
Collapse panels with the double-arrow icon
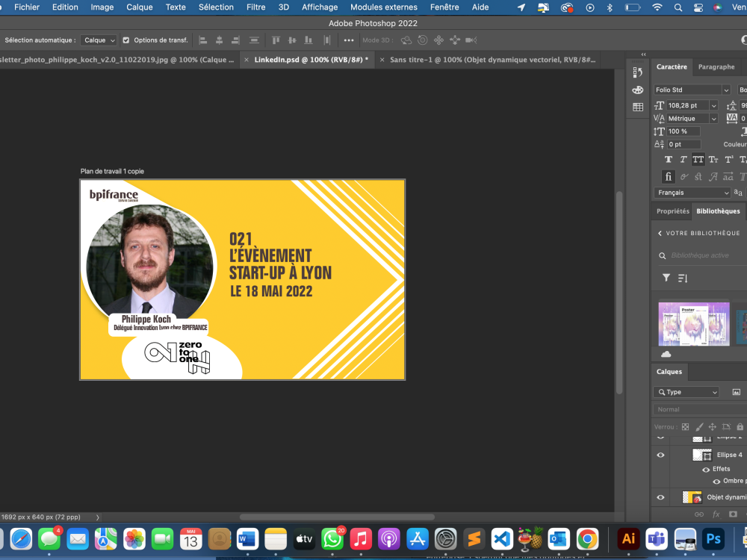(644, 55)
